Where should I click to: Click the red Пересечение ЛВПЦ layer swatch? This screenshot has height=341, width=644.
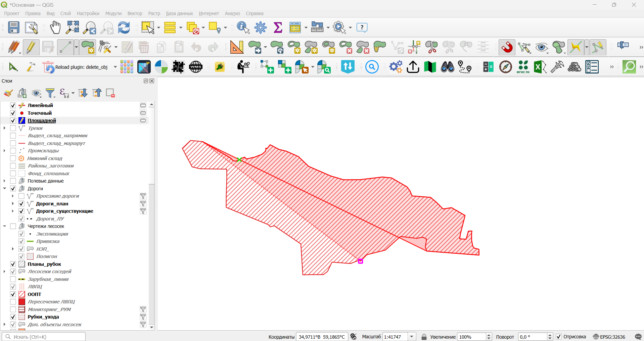[22, 302]
